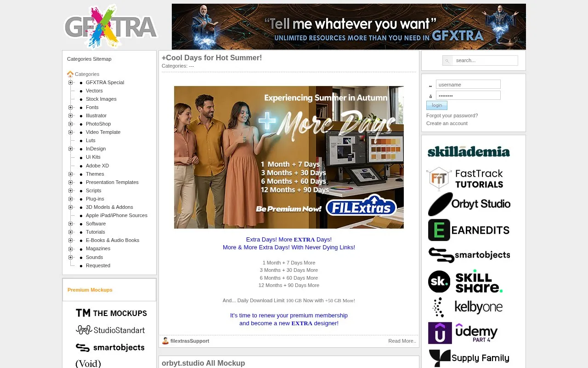
Task: Open the Supply Family logo
Action: (469, 358)
